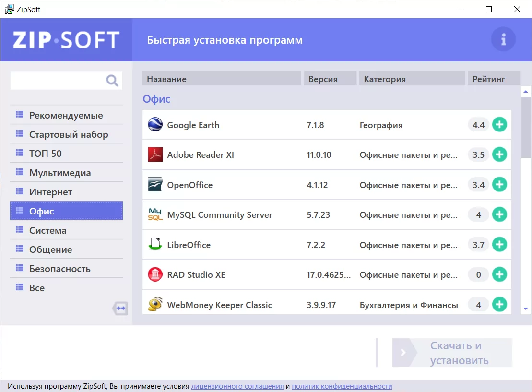Viewport: 532px width, 392px height.
Task: Click Adobe Reader's 3.5 rating badge
Action: 478,155
